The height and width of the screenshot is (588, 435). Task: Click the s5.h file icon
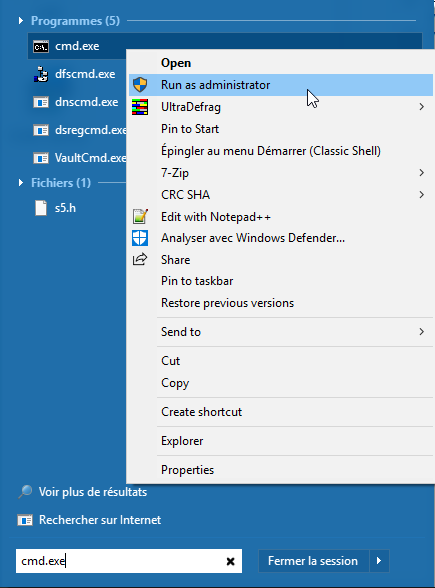tap(40, 208)
